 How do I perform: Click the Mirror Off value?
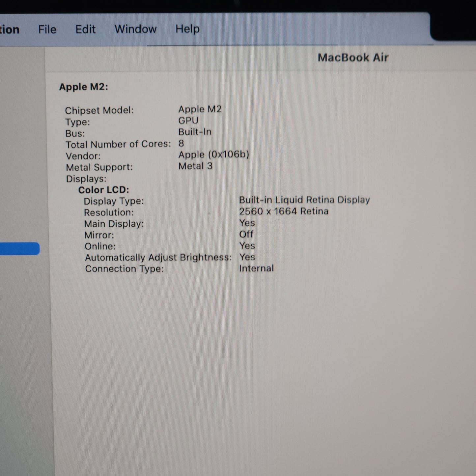246,234
